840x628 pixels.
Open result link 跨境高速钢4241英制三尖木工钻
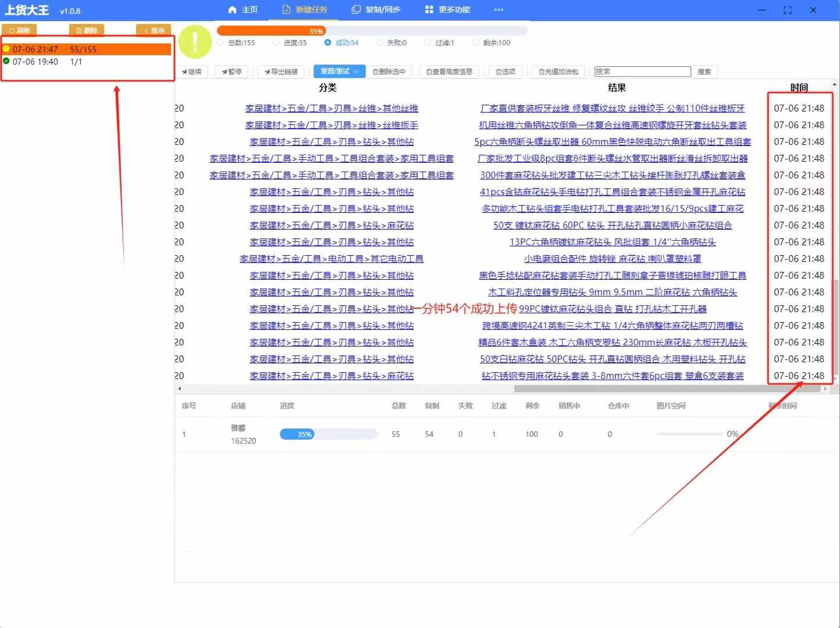click(613, 326)
